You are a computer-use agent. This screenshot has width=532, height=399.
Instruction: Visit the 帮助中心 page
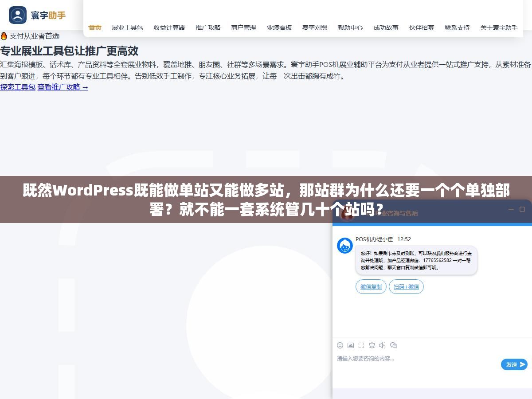[350, 27]
